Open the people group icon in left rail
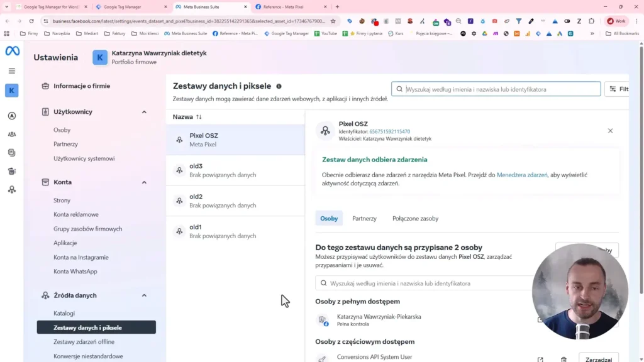The height and width of the screenshot is (362, 644). click(12, 134)
